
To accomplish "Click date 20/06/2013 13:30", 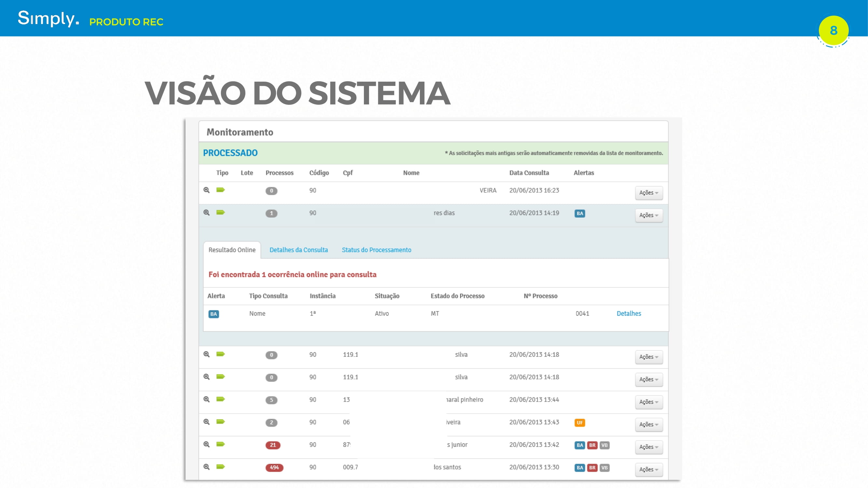I will click(534, 467).
